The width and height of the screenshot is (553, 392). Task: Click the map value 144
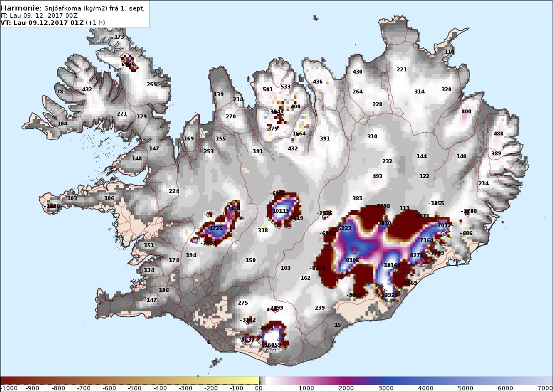coord(422,156)
